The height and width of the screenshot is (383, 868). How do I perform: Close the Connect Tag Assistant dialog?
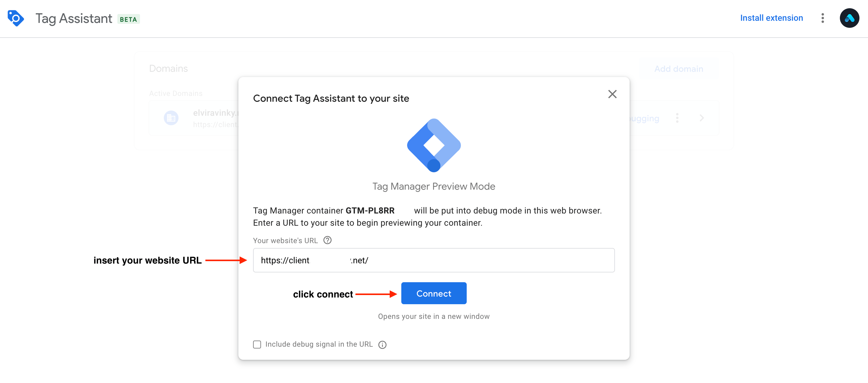coord(612,94)
